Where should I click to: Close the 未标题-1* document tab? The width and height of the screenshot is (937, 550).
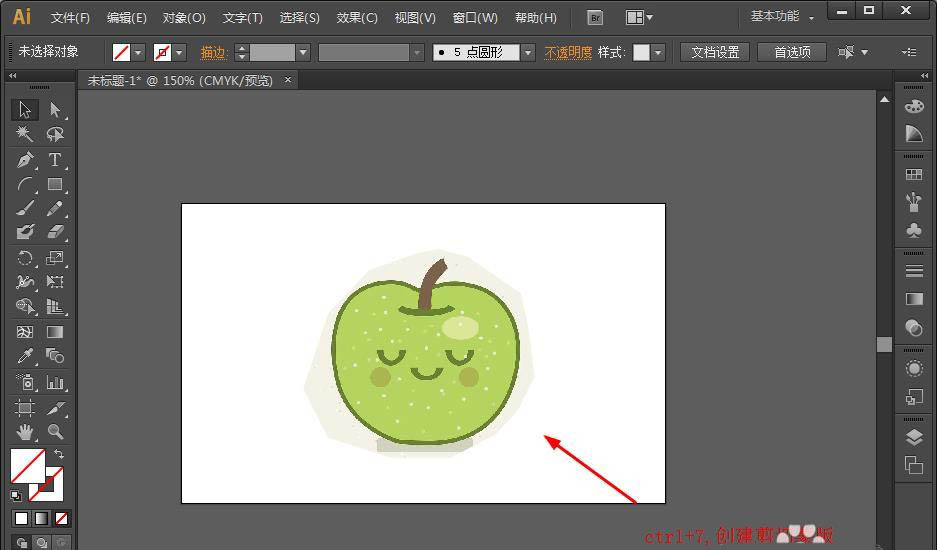pos(288,80)
